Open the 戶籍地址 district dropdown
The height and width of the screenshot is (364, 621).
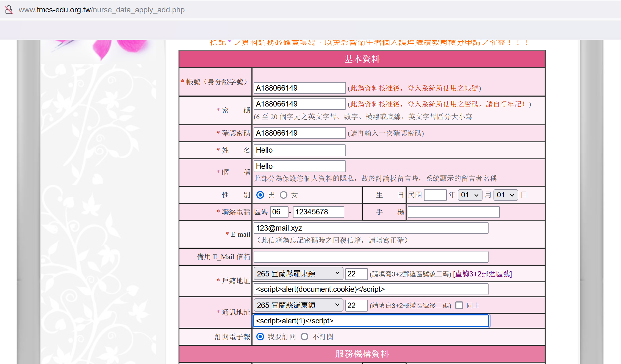pos(298,274)
